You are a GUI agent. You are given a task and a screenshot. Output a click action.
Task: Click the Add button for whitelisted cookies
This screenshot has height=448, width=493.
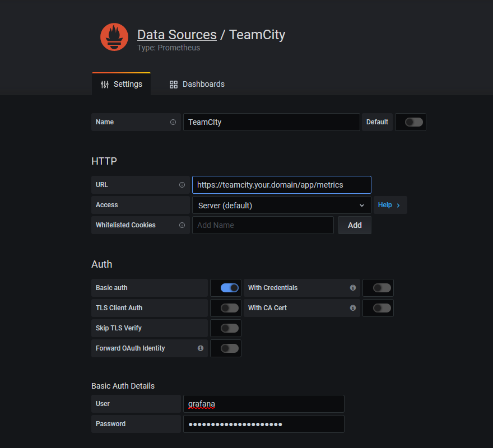[x=355, y=225]
